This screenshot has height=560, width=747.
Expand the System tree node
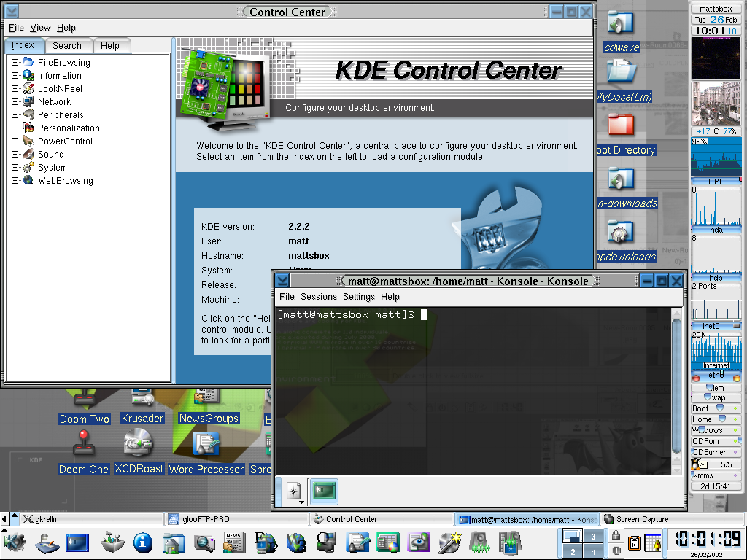pos(15,167)
